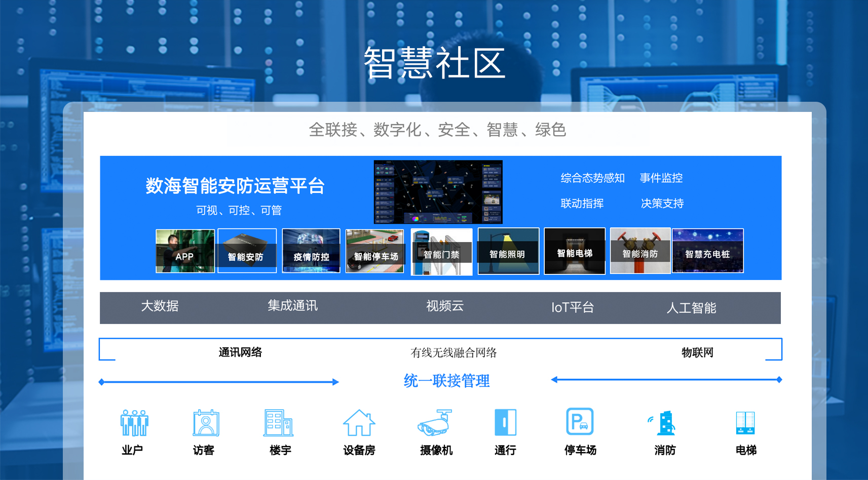The width and height of the screenshot is (868, 480).
Task: Select the IoT平台 tab
Action: 572,307
